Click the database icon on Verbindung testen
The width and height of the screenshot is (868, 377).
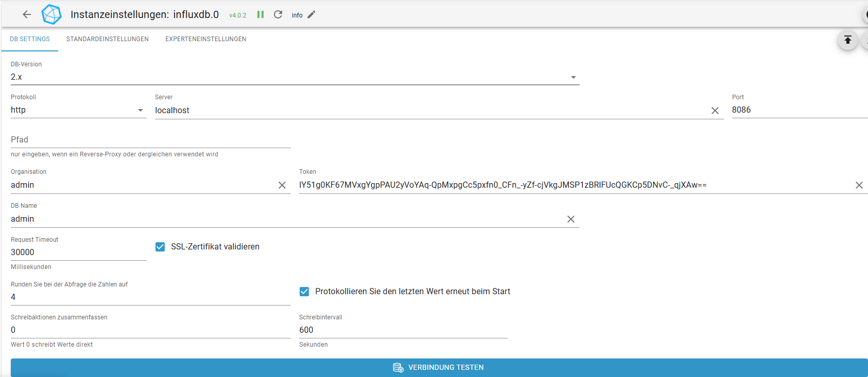coord(398,367)
